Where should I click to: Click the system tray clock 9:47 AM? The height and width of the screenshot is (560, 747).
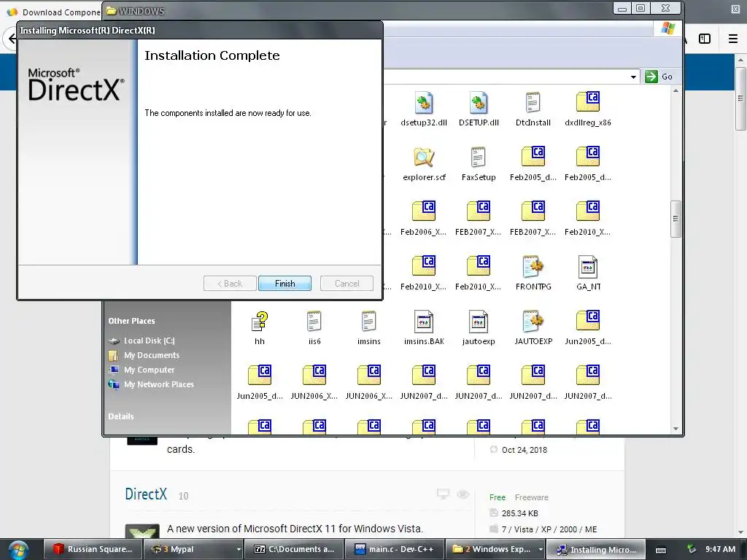(x=720, y=549)
